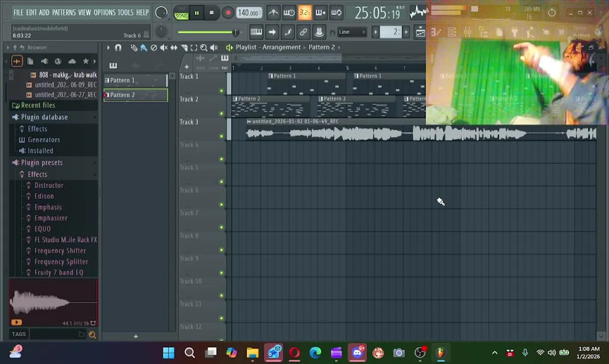
Task: Open the OPTIONS menu
Action: point(104,12)
